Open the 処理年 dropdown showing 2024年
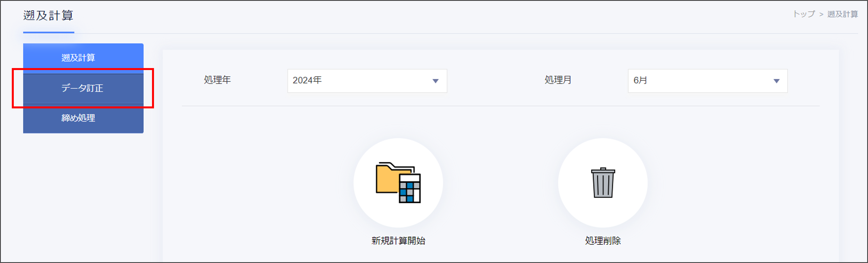Screen dimensions: 868x263 pos(367,81)
